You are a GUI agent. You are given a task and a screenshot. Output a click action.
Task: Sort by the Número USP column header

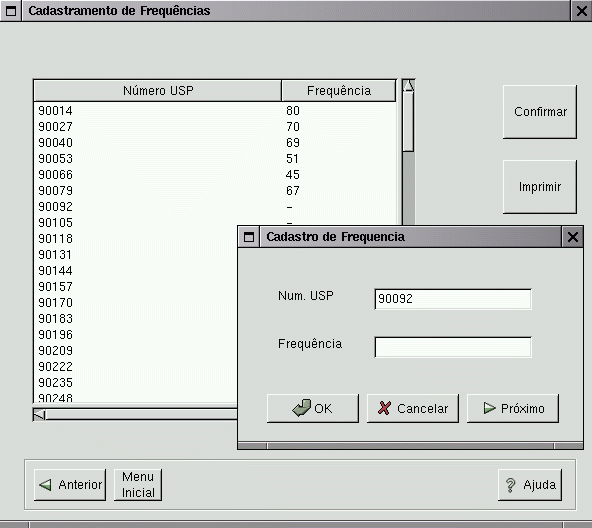coord(158,91)
